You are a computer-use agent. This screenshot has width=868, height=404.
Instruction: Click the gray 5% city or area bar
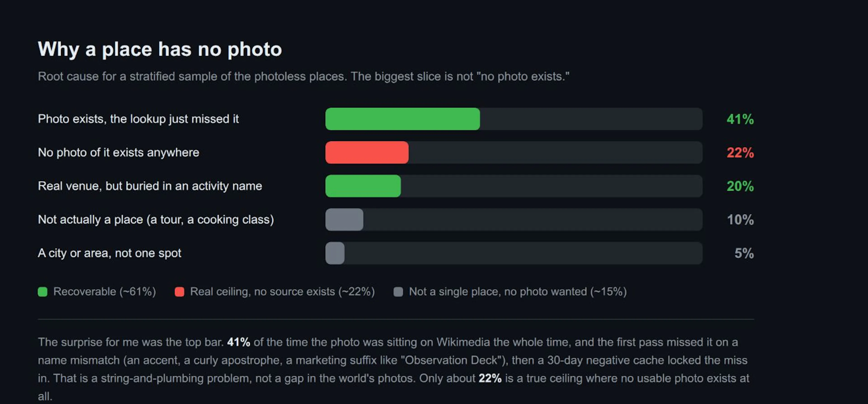coord(335,253)
